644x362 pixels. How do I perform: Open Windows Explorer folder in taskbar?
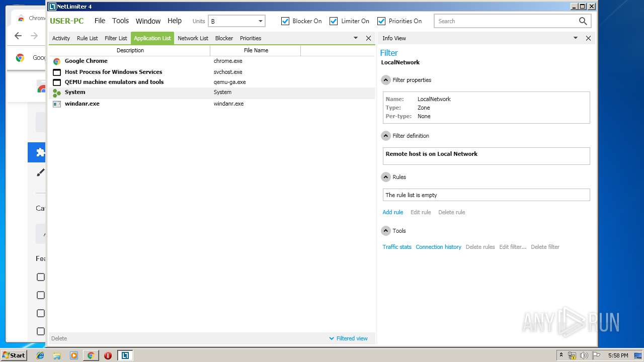pyautogui.click(x=57, y=355)
